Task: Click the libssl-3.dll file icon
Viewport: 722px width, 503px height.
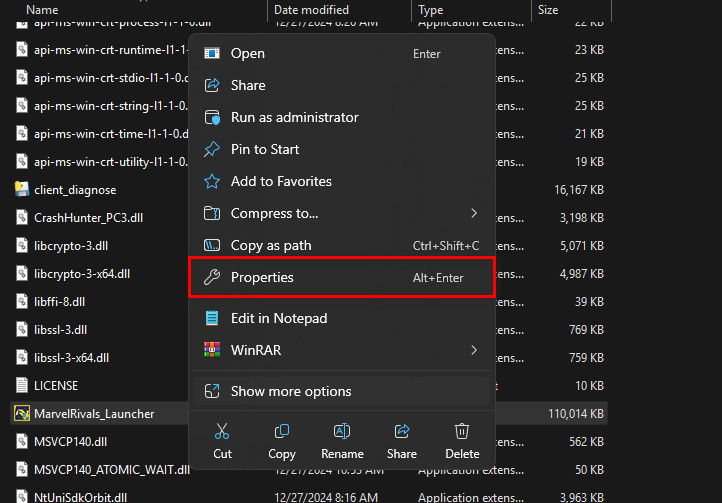Action: (22, 330)
